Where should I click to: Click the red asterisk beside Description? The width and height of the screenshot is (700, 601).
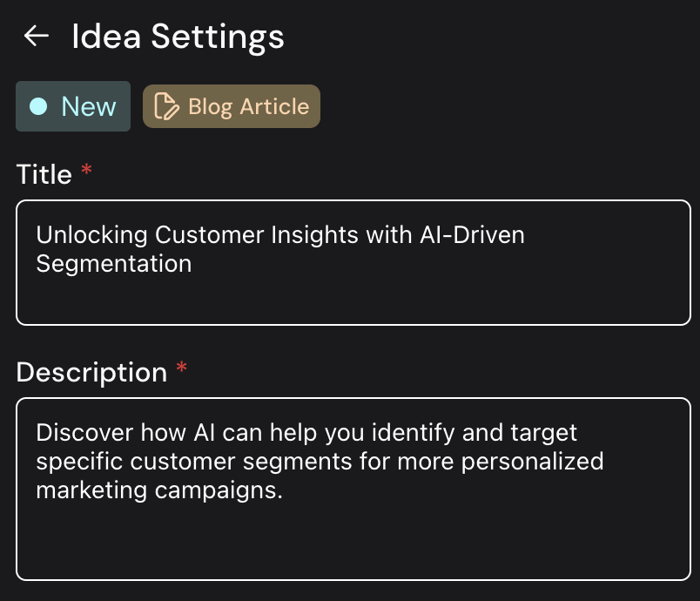181,370
